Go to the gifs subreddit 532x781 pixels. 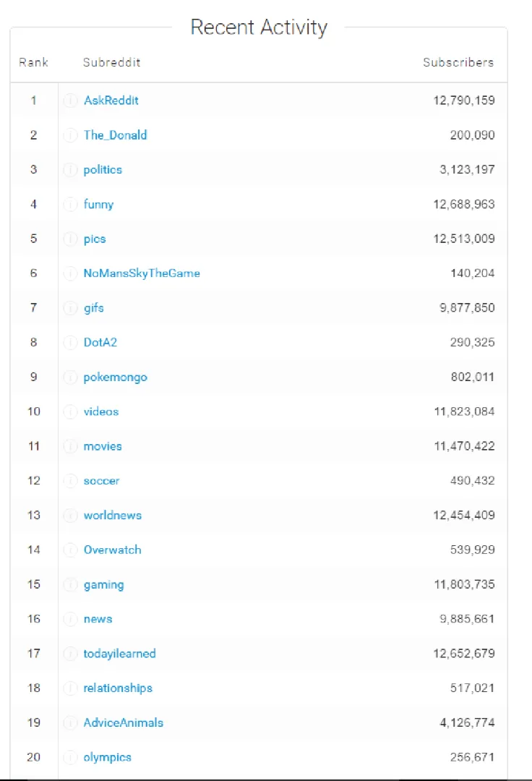tap(93, 308)
